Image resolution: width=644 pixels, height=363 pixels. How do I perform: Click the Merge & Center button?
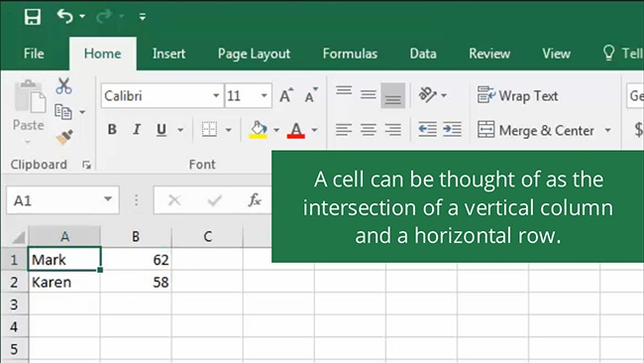click(x=536, y=130)
